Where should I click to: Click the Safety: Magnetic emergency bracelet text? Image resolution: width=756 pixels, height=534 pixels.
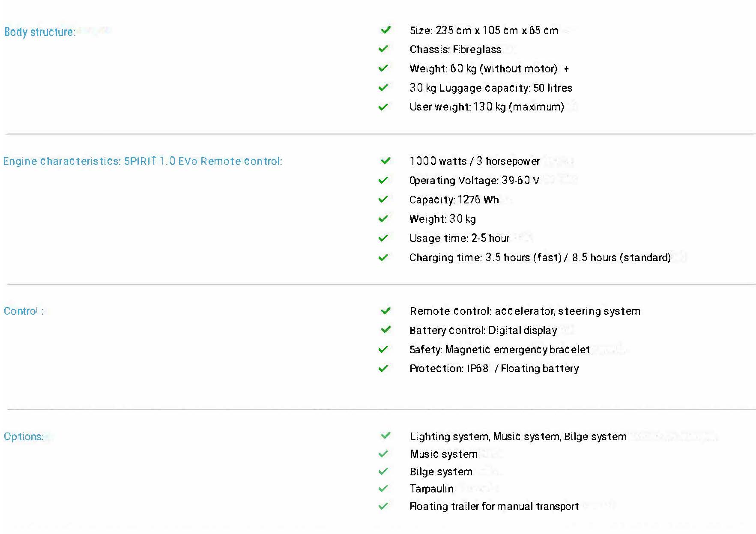(499, 349)
